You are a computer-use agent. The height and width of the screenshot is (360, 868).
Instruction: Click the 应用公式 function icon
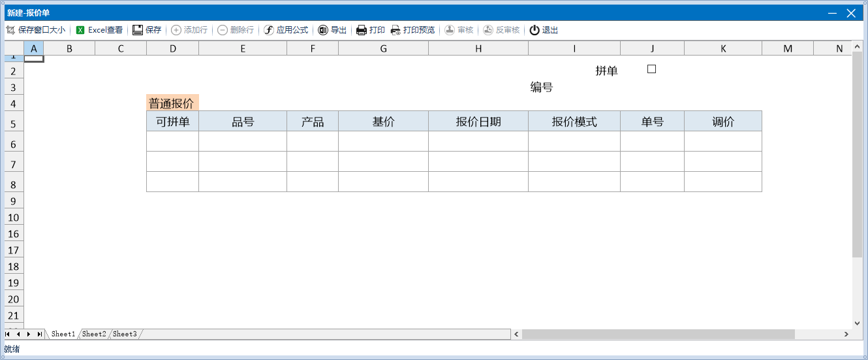[268, 30]
